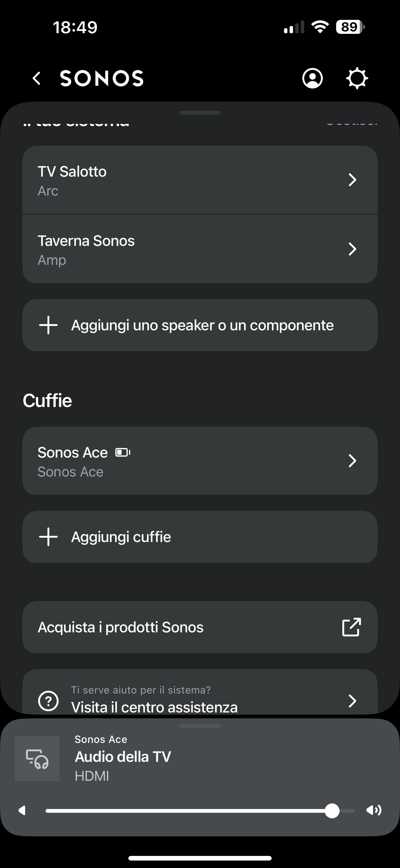The width and height of the screenshot is (400, 868).
Task: Tap the back arrow next to the Sonos logo
Action: (x=37, y=79)
